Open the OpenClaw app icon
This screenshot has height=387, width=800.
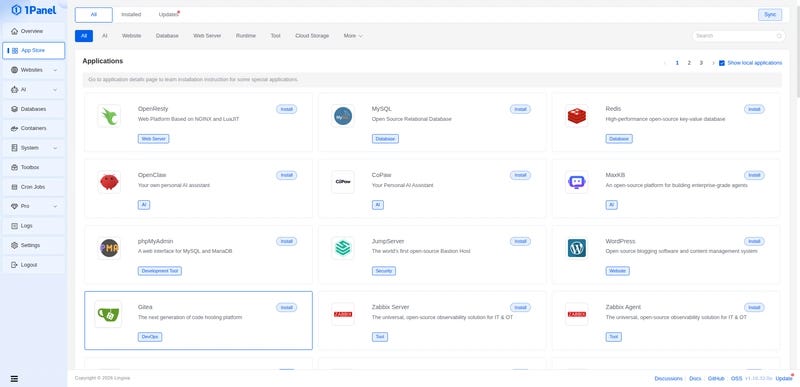(x=109, y=182)
